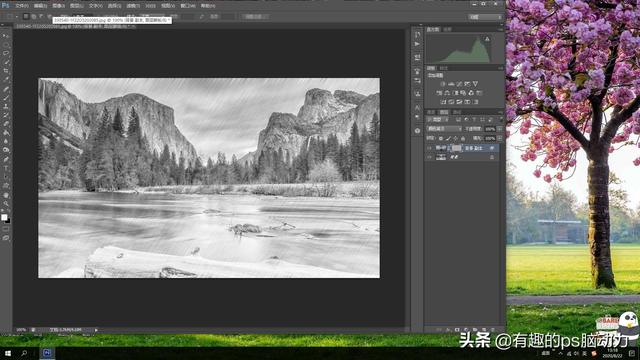Add a Curves adjustment layer
This screenshot has width=640, height=360.
click(x=459, y=84)
